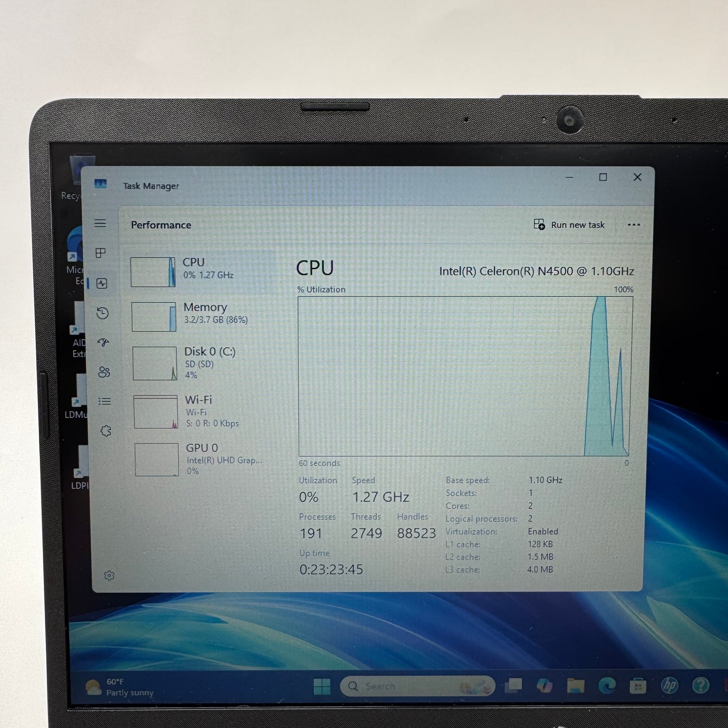Open Task View from the taskbar
This screenshot has width=728, height=728.
(514, 685)
